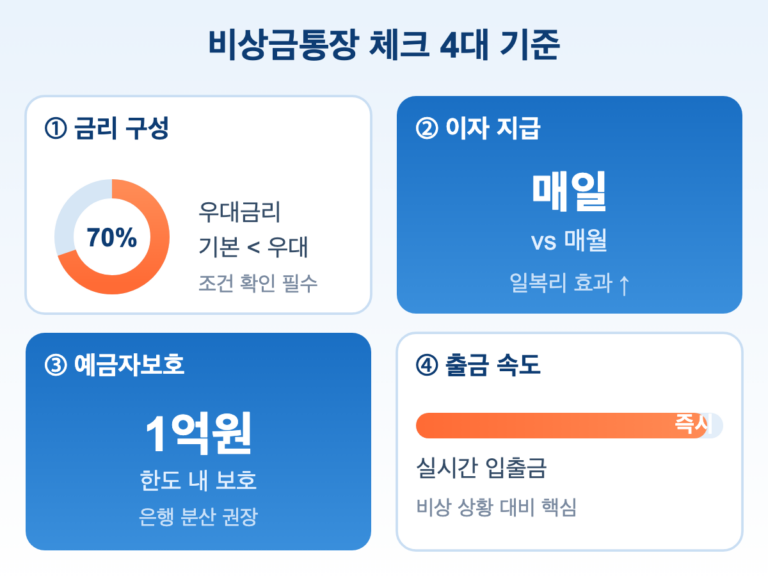Viewport: 768px width, 576px height.
Task: Click the large 매일 text
Action: pos(569,190)
